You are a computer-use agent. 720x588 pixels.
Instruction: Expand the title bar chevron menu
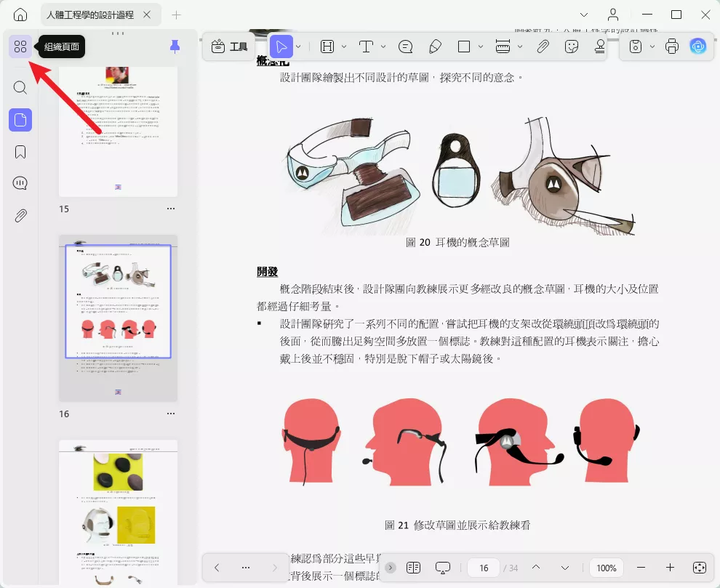coord(584,15)
